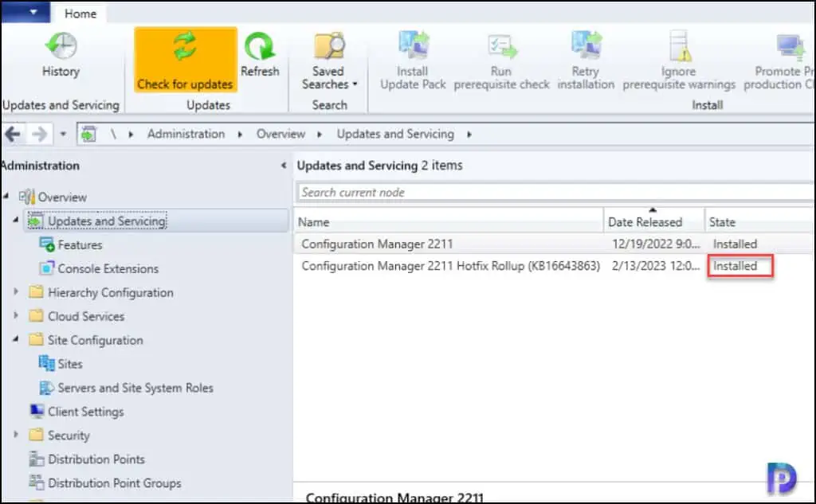Click Updates and Servicing breadcrumb segment
The image size is (816, 504).
[395, 135]
